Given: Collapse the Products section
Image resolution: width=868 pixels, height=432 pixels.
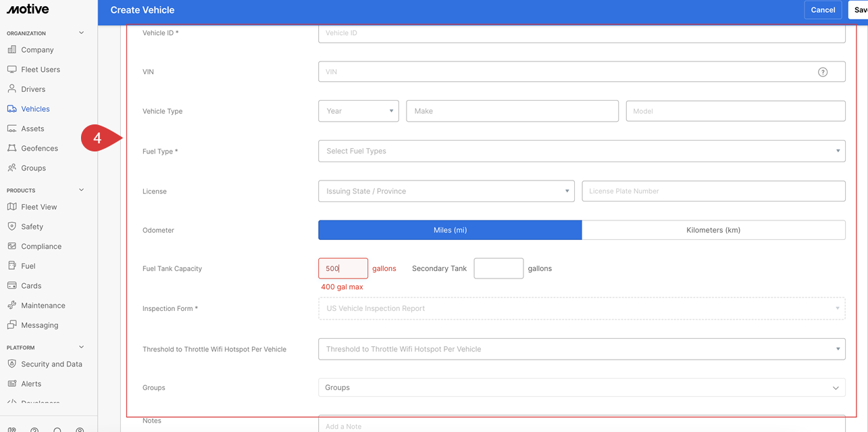Looking at the screenshot, I should tap(82, 190).
